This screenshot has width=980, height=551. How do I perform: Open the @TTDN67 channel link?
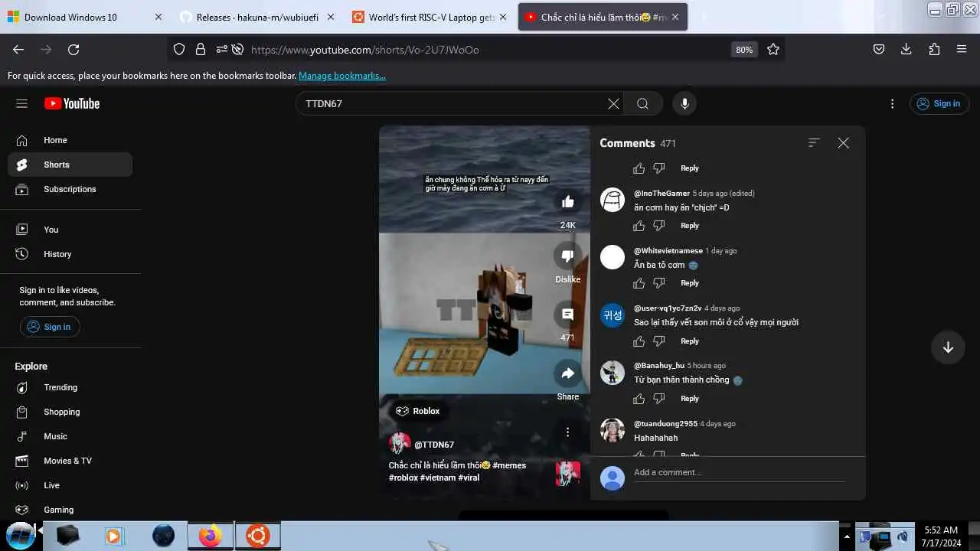pyautogui.click(x=434, y=445)
